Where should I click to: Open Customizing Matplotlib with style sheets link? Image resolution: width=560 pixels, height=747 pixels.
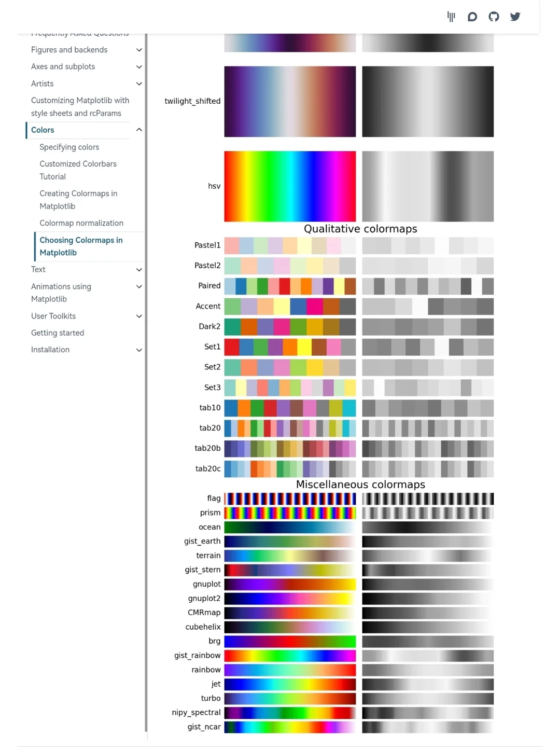(80, 107)
